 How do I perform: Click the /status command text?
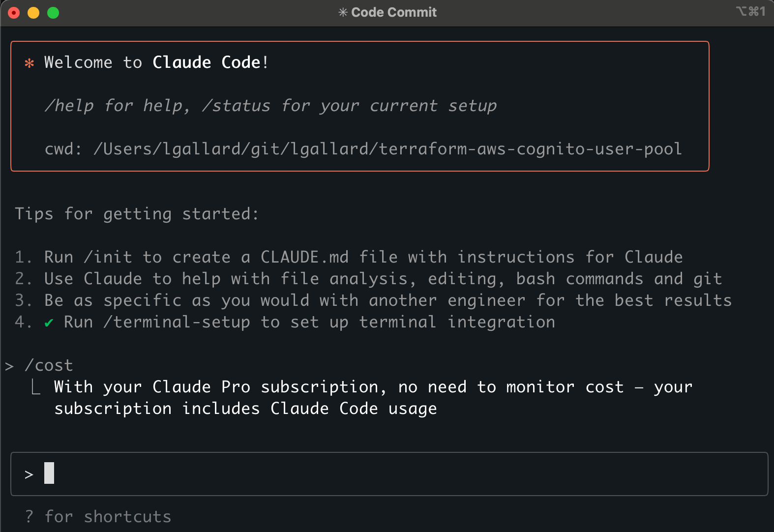pos(236,106)
